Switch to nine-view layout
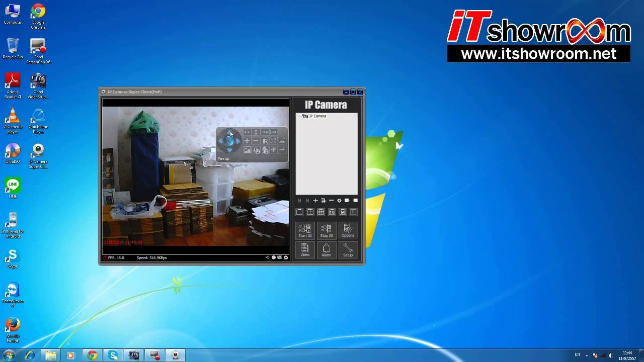Viewport: 644px width, 362px height. pos(320,212)
